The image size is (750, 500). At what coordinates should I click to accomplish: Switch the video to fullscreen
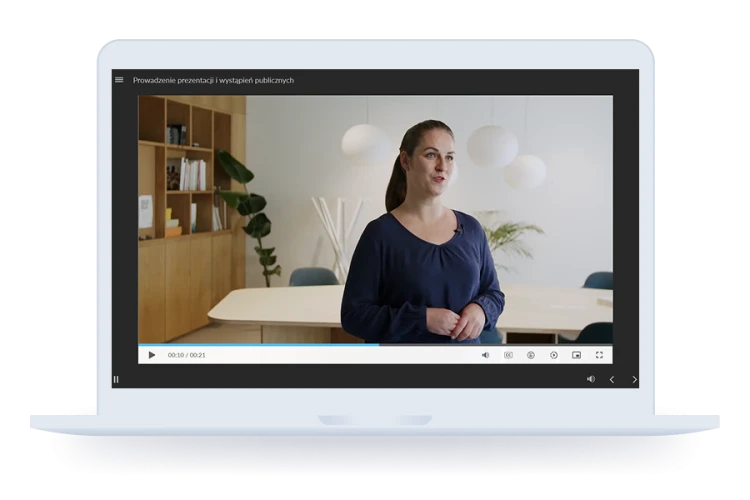(599, 355)
